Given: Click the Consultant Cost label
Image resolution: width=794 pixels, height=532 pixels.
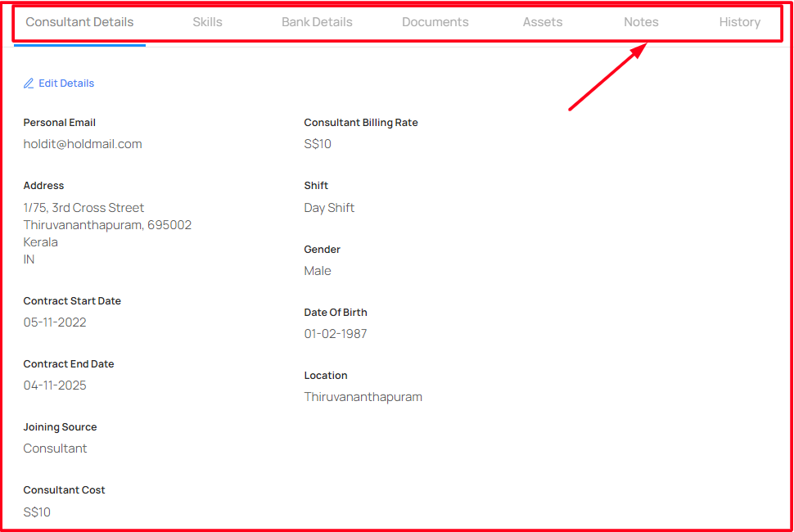Looking at the screenshot, I should 64,490.
